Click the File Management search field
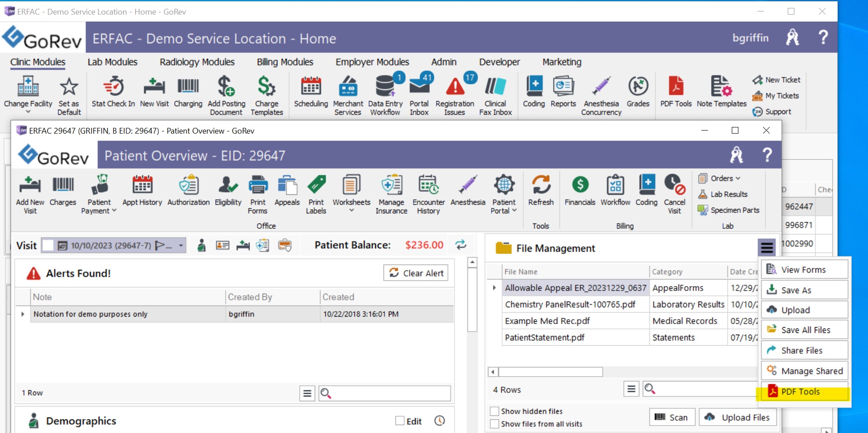Screen dimensions: 868x433 (701, 389)
